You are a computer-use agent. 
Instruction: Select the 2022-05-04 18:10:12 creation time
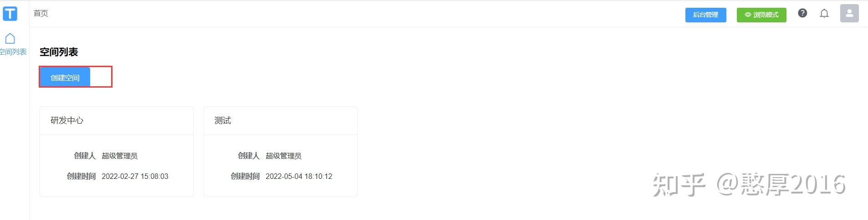tap(299, 176)
